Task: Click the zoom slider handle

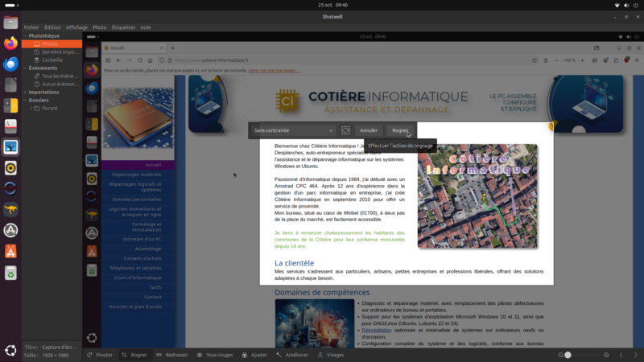Action: (568, 355)
